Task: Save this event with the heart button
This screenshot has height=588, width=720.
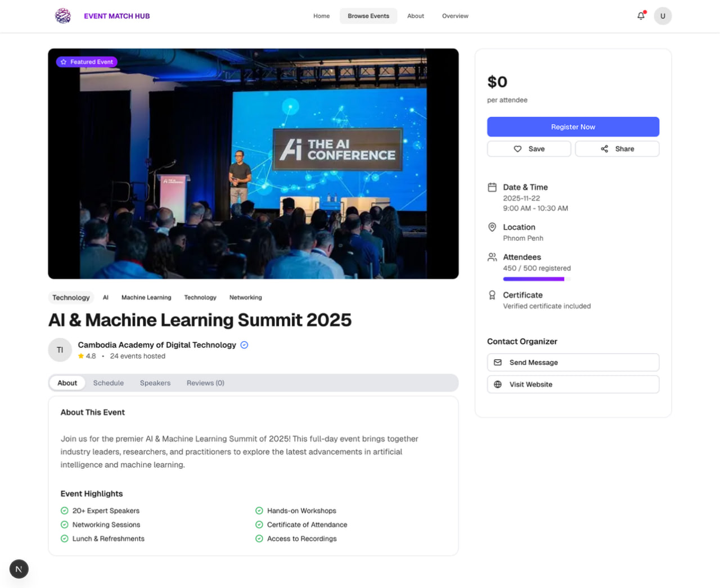Action: [x=529, y=149]
